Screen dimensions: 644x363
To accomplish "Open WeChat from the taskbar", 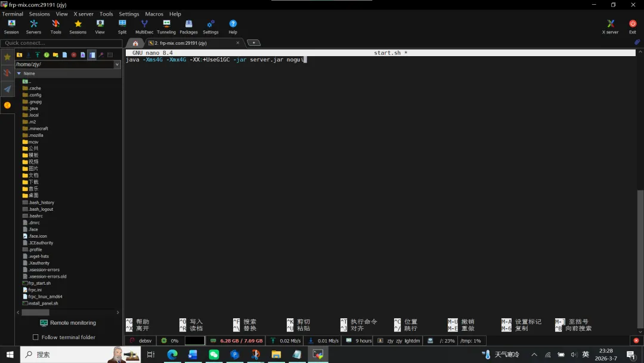I will 213,355.
